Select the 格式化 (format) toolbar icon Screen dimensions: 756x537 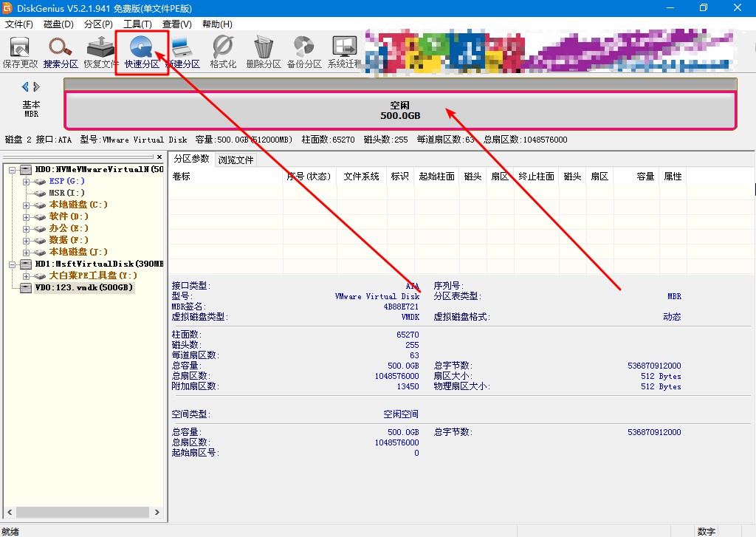pos(221,49)
